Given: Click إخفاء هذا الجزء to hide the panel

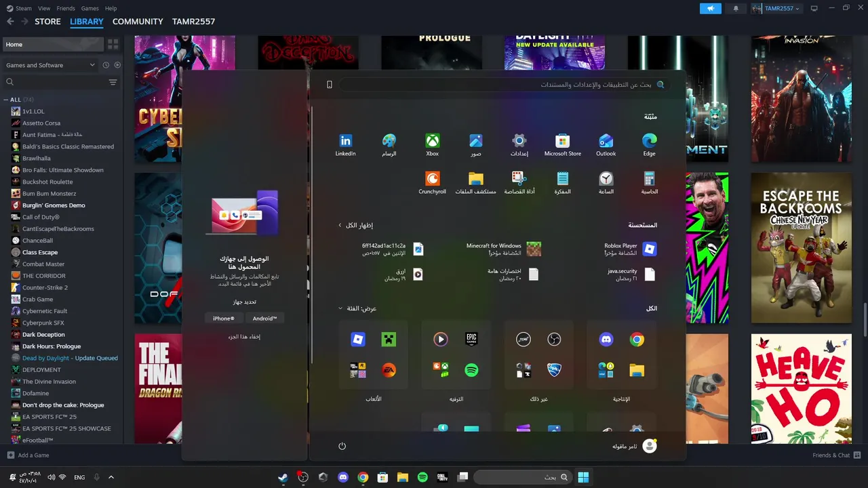Looking at the screenshot, I should (244, 336).
